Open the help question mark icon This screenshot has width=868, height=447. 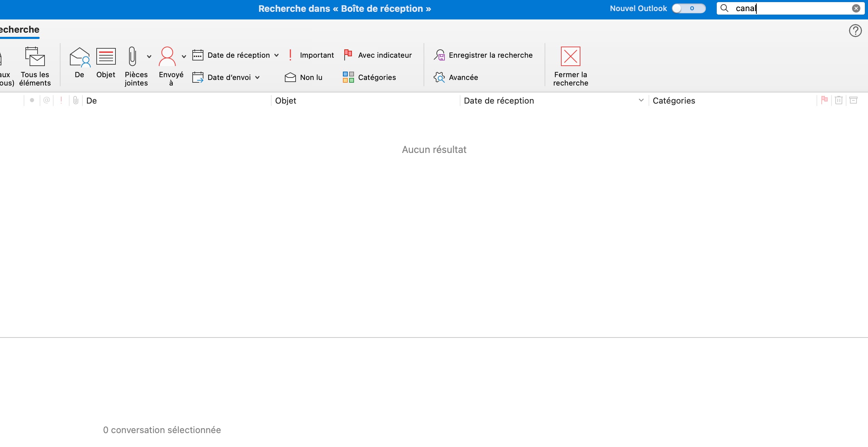855,31
